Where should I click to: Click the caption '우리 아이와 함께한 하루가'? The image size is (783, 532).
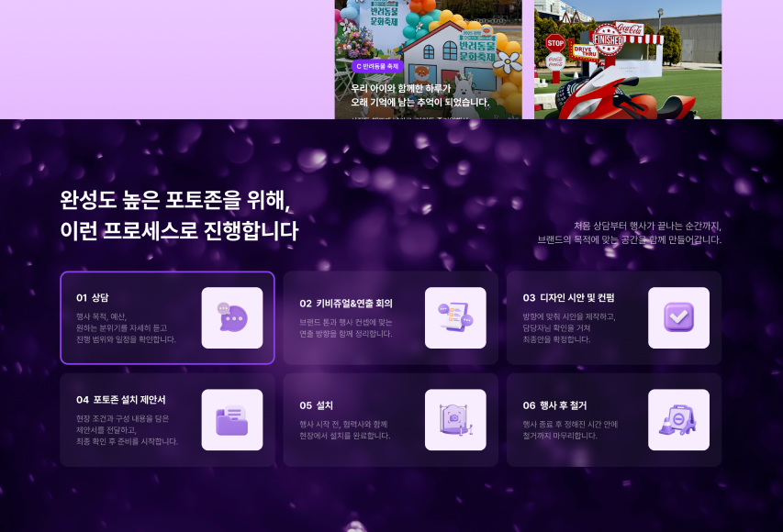[401, 88]
